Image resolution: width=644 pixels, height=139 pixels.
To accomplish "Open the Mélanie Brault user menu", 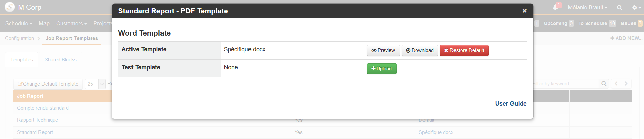I will tap(587, 7).
